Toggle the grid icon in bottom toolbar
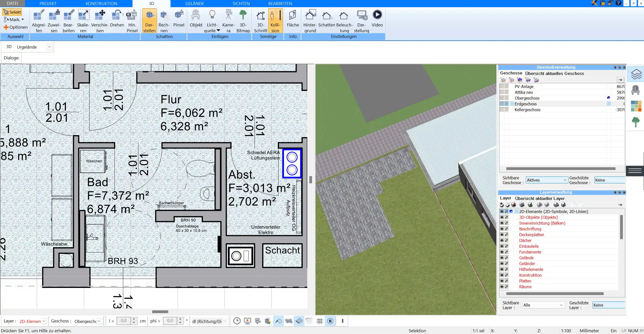 tap(320, 321)
